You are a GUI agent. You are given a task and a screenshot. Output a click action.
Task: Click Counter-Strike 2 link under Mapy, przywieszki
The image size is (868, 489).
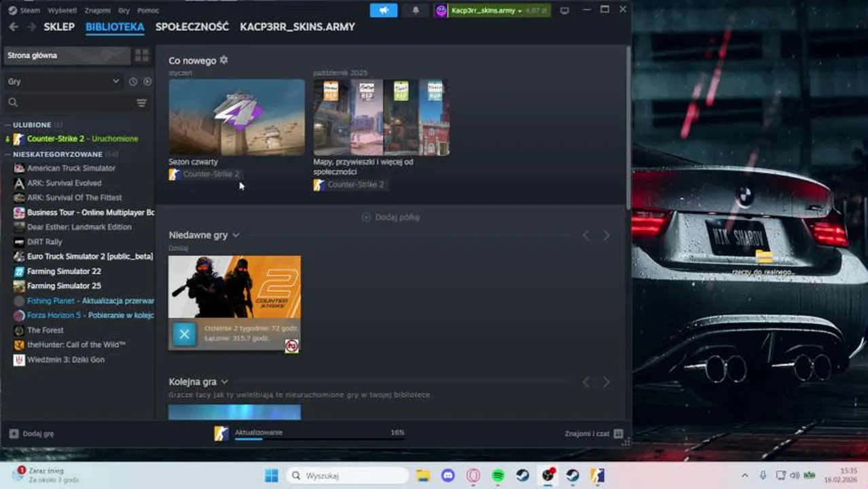(350, 185)
